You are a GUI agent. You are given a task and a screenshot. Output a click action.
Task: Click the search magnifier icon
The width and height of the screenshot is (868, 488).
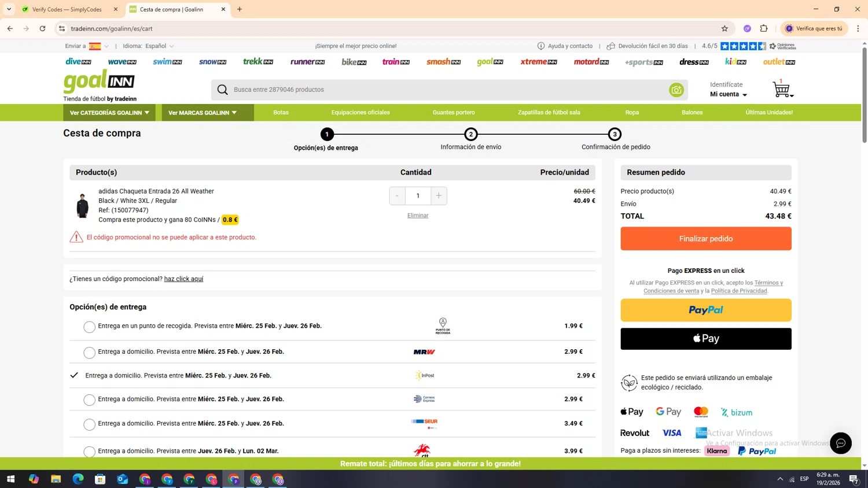pyautogui.click(x=222, y=90)
